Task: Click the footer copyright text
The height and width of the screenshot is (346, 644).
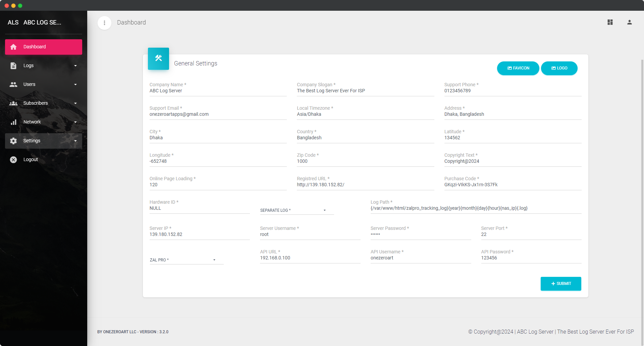Action: pyautogui.click(x=551, y=332)
